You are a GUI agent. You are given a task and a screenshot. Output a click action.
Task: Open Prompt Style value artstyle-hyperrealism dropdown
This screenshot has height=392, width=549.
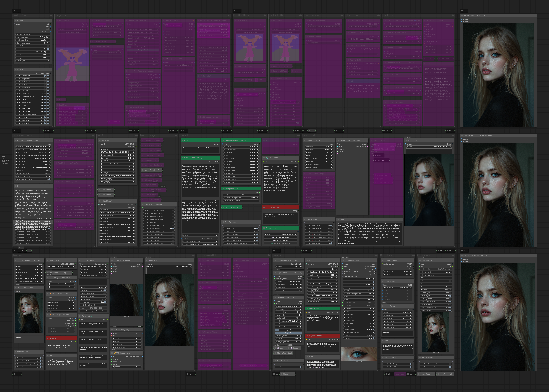point(241,195)
